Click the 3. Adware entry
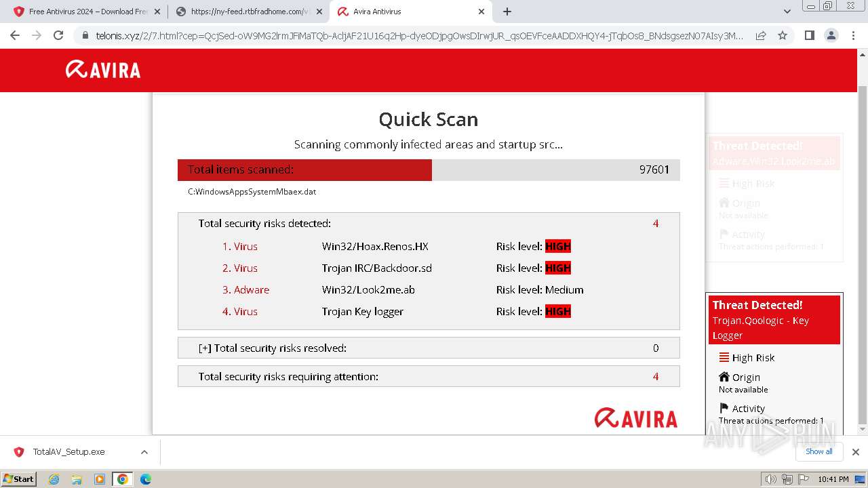This screenshot has height=488, width=868. tap(245, 289)
